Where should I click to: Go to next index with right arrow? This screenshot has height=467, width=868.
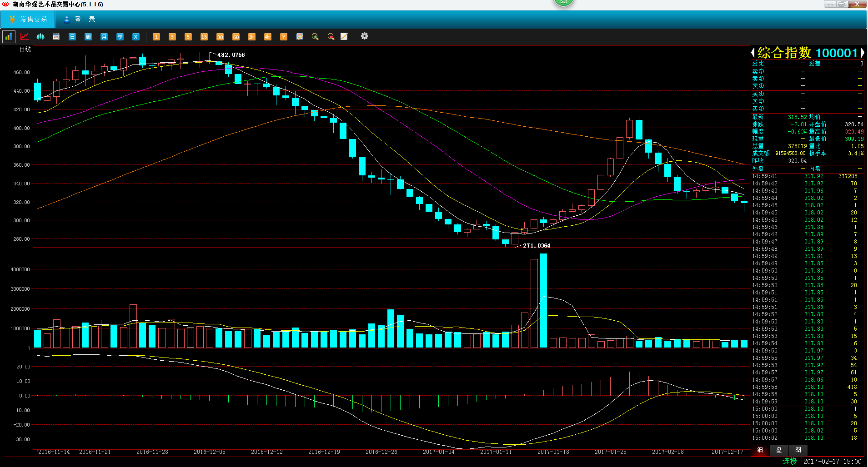pyautogui.click(x=862, y=53)
